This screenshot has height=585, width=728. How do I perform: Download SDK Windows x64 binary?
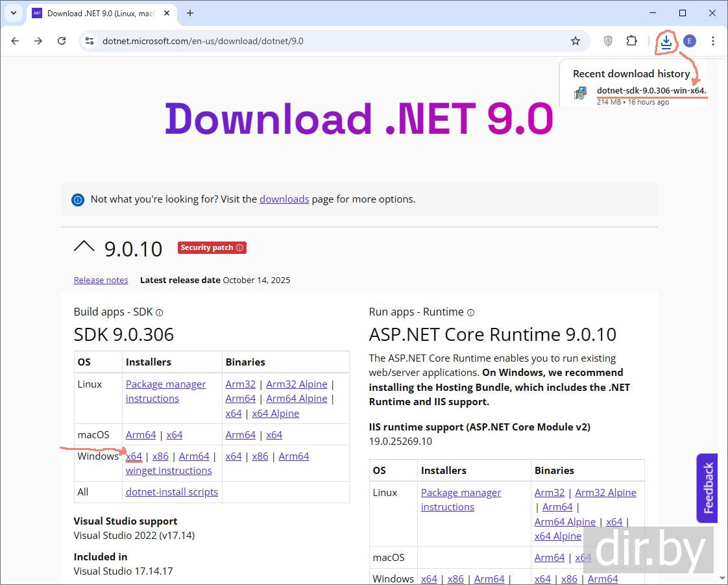click(x=234, y=456)
